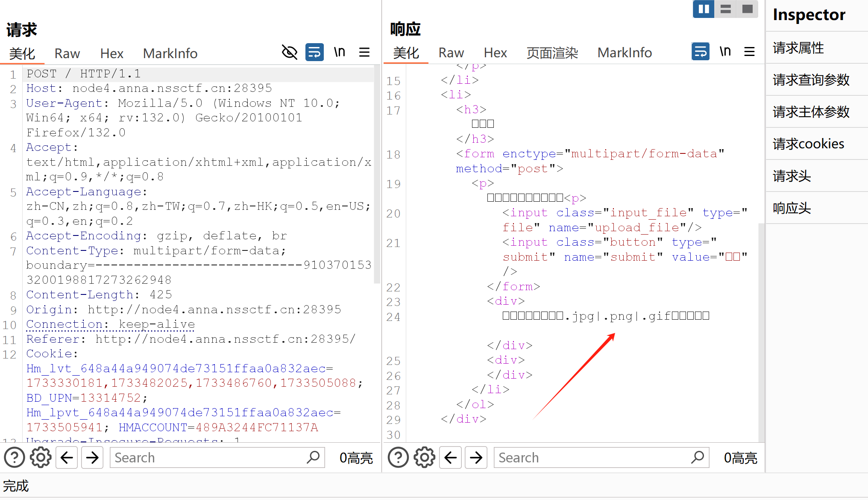Toggle word wrap in request panel
The image size is (868, 500).
click(x=314, y=53)
